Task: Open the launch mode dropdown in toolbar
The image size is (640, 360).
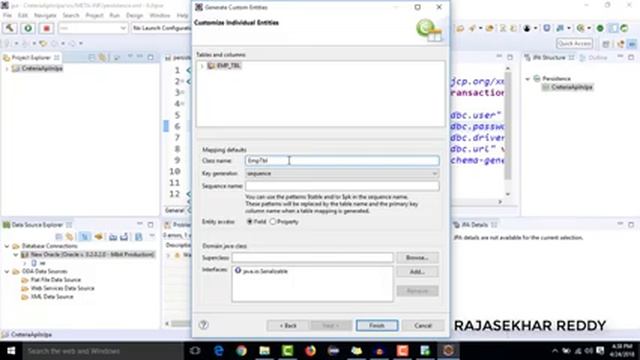Action: pos(93,28)
